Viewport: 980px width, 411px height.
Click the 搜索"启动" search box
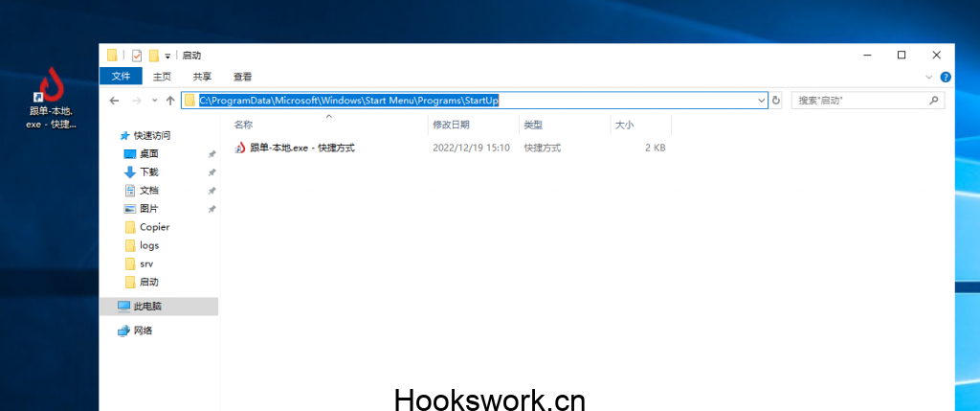coord(859,101)
